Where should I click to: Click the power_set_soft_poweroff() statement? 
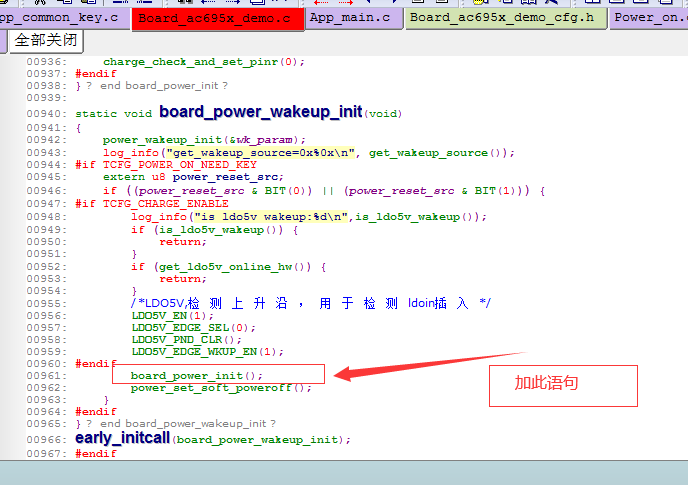click(x=221, y=388)
